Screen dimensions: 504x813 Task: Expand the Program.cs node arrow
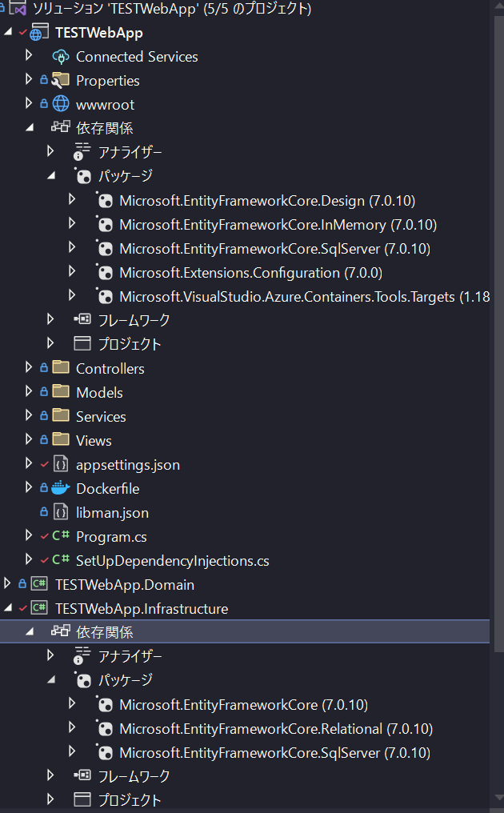coord(29,535)
